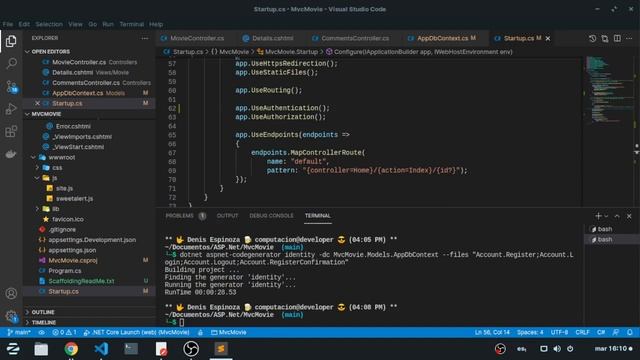Change UTF-8 file encoding
The height and width of the screenshot is (360, 640).
point(560,332)
